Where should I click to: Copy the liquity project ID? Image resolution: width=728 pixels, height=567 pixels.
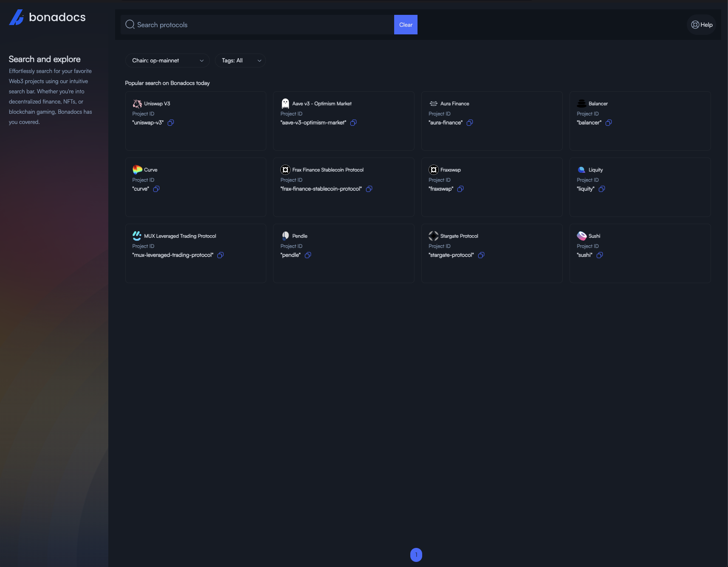[x=602, y=189]
